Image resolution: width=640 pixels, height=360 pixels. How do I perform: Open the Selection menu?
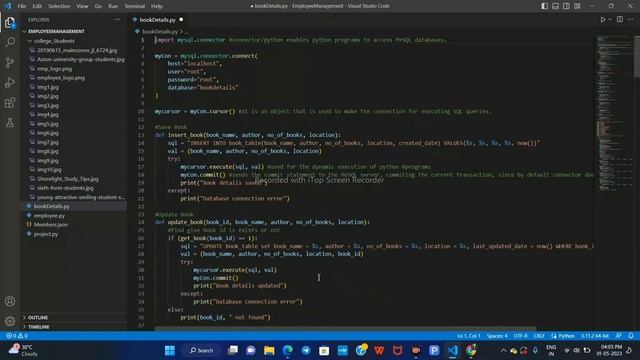tap(59, 6)
